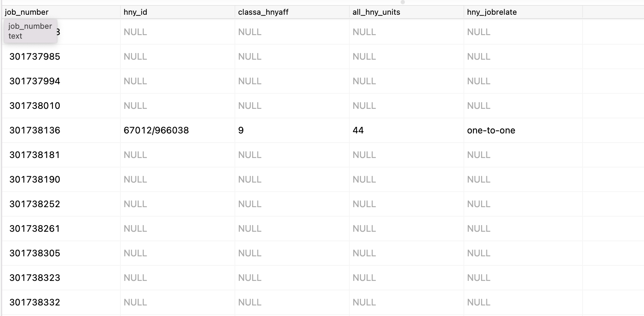Click job_number 301738010
This screenshot has width=644, height=316.
click(34, 106)
